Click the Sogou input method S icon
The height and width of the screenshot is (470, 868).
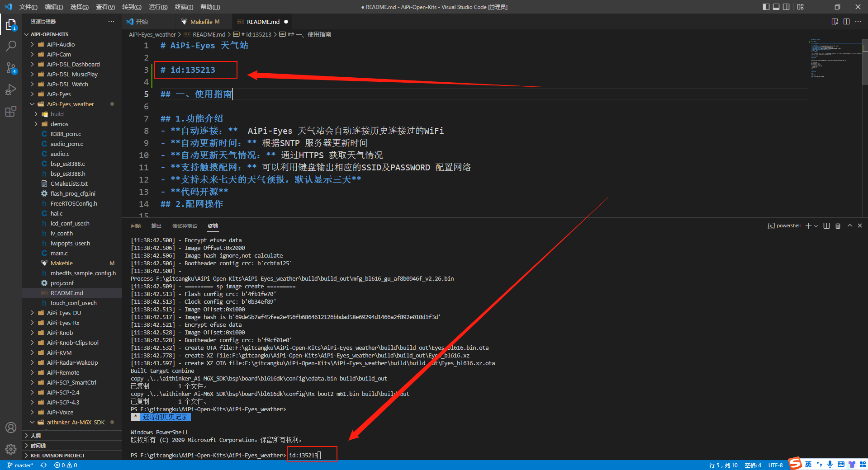pyautogui.click(x=795, y=463)
